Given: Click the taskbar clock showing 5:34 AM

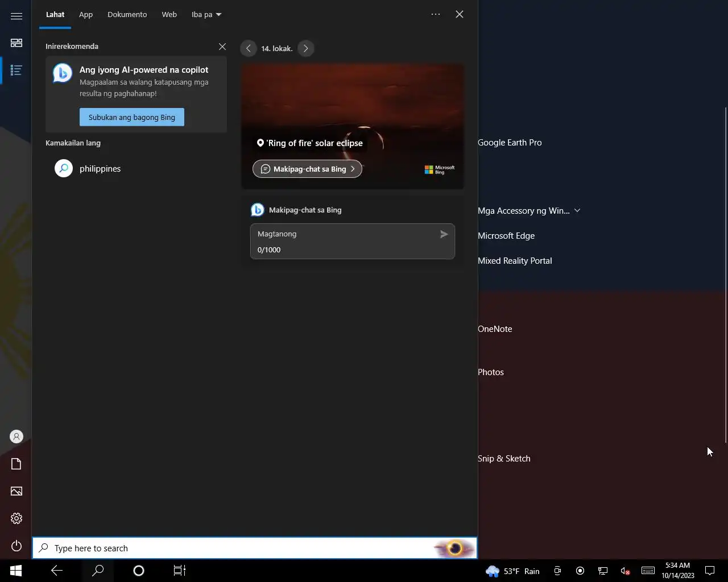Looking at the screenshot, I should pyautogui.click(x=678, y=571).
